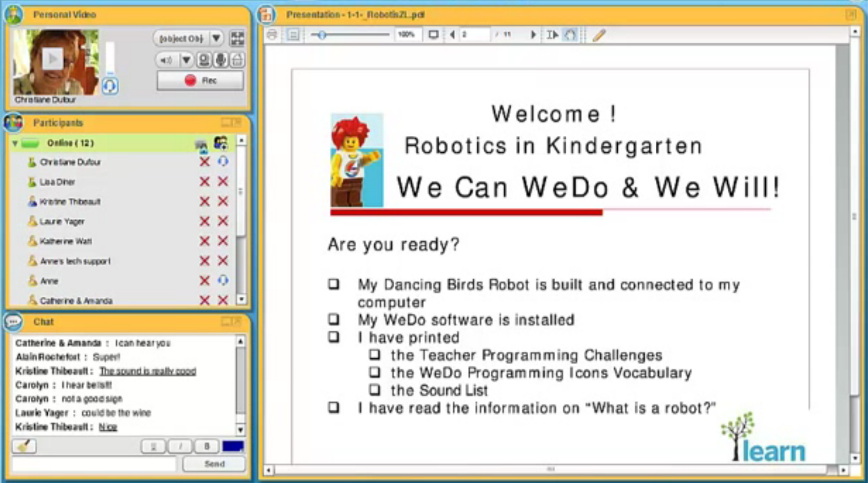Select participant Anne
This screenshot has width=868, height=483.
tap(49, 281)
